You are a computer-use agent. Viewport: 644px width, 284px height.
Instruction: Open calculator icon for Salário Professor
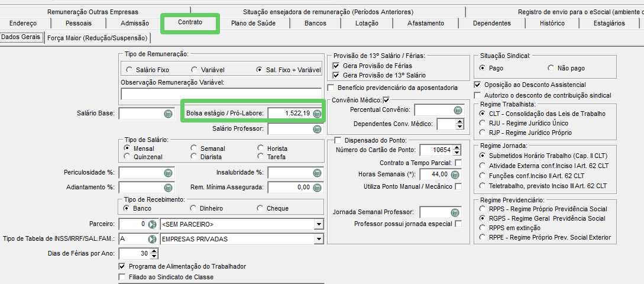(x=317, y=129)
